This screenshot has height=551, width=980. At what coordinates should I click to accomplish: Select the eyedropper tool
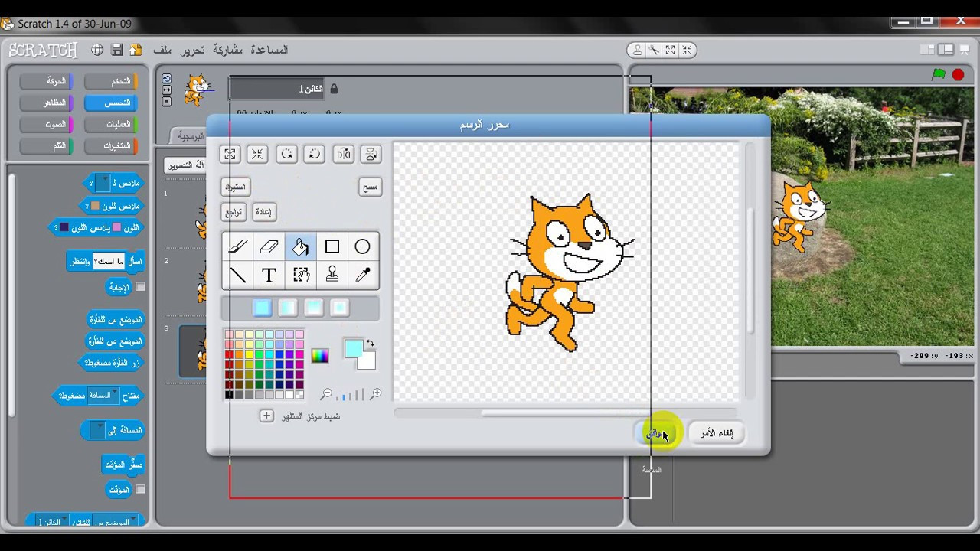click(362, 275)
